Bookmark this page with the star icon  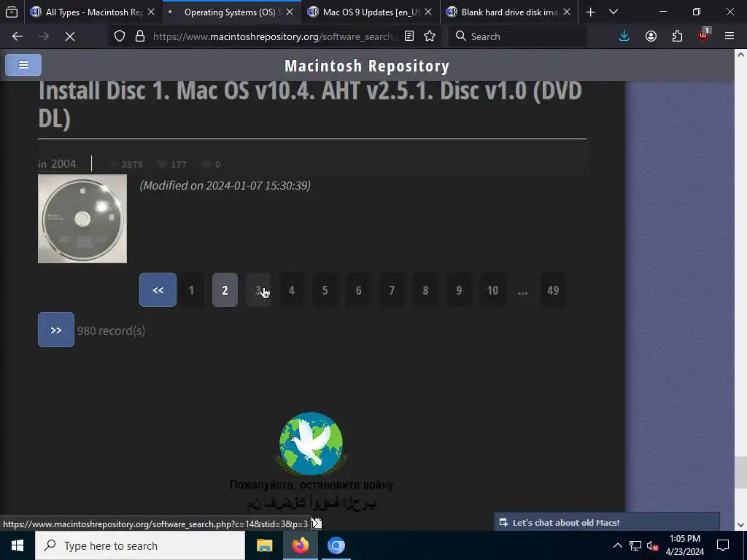pos(430,36)
